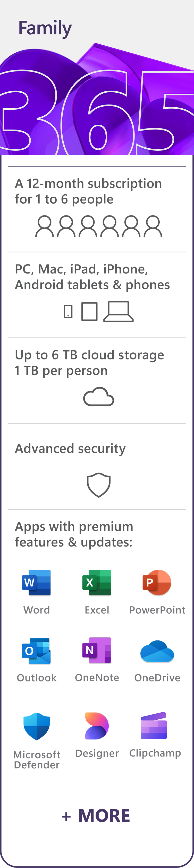This screenshot has height=868, width=194.
Task: Click the tablet device icon
Action: pyautogui.click(x=89, y=311)
